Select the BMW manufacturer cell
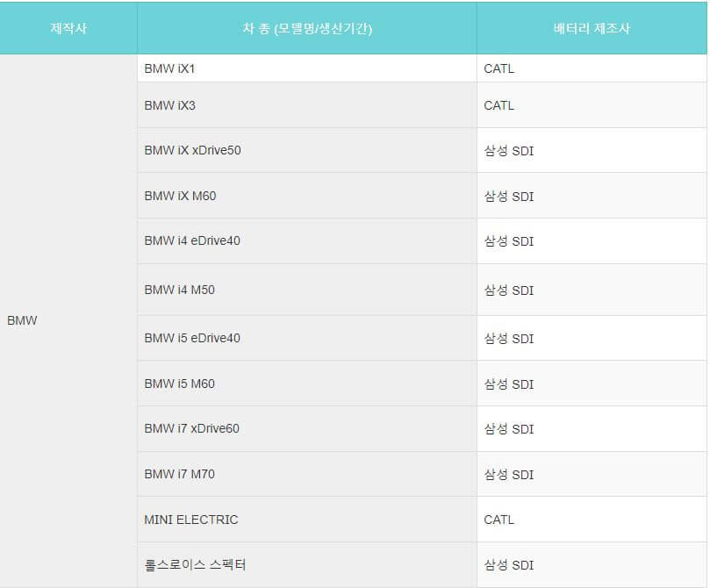710x588 pixels. coord(68,320)
